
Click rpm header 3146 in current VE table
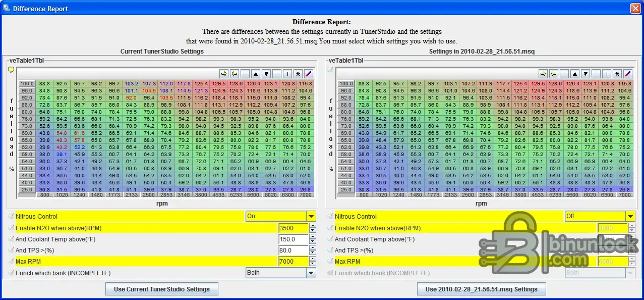[184, 194]
